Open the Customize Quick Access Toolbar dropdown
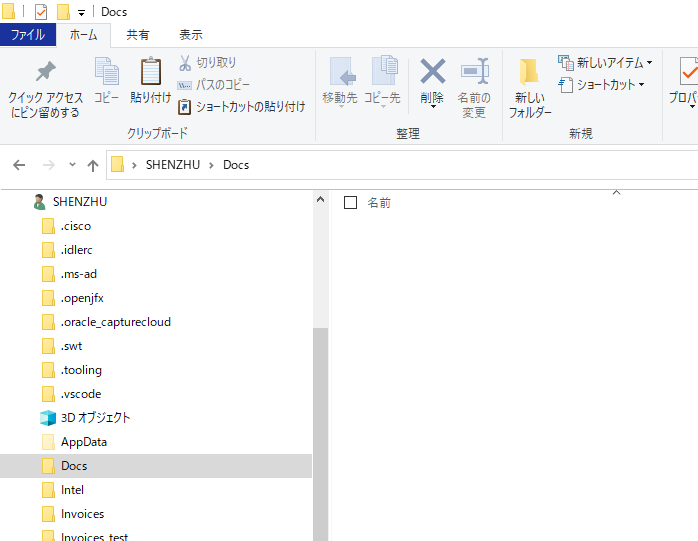Viewport: 698px width, 541px height. [81, 13]
